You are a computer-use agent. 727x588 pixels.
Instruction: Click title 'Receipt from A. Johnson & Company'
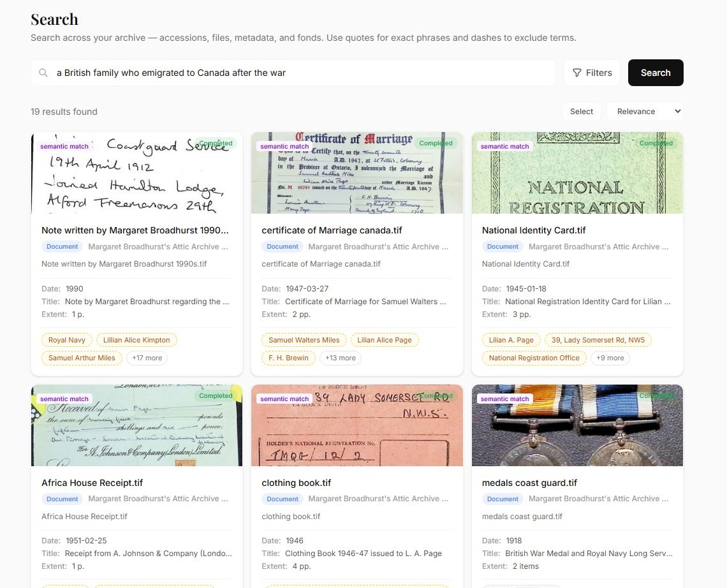coord(149,553)
